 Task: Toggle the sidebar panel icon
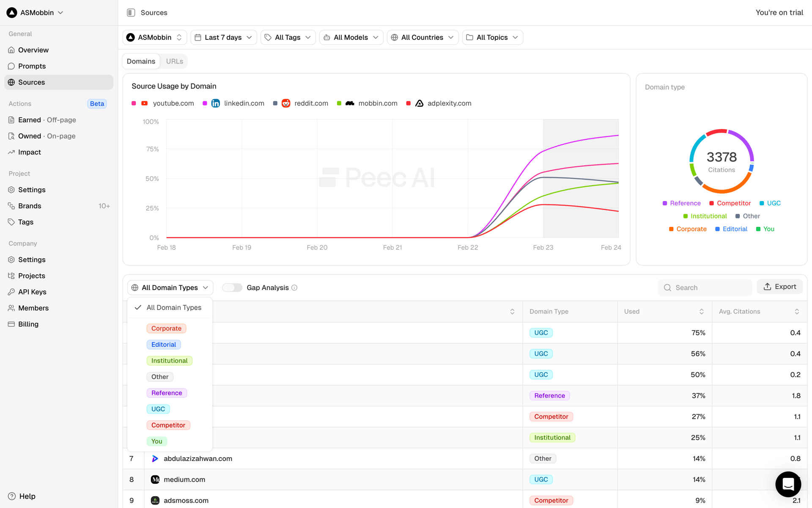point(131,13)
